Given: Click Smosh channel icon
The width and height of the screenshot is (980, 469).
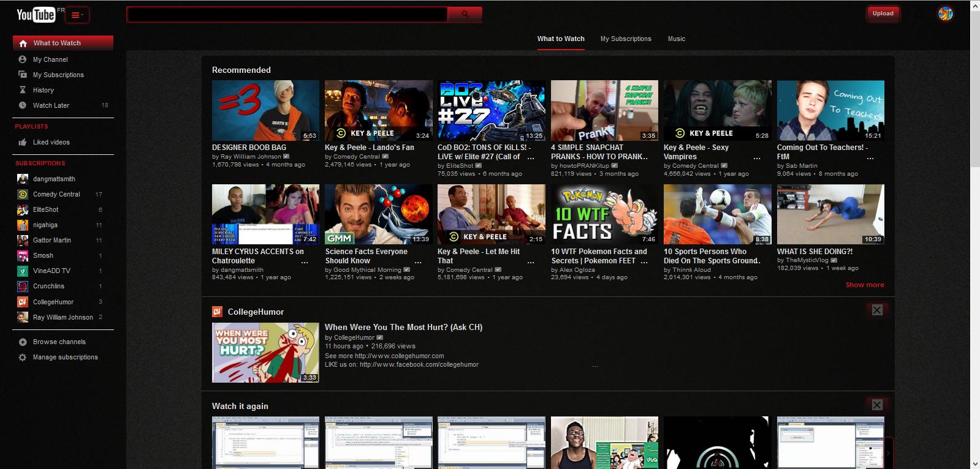Looking at the screenshot, I should (23, 255).
